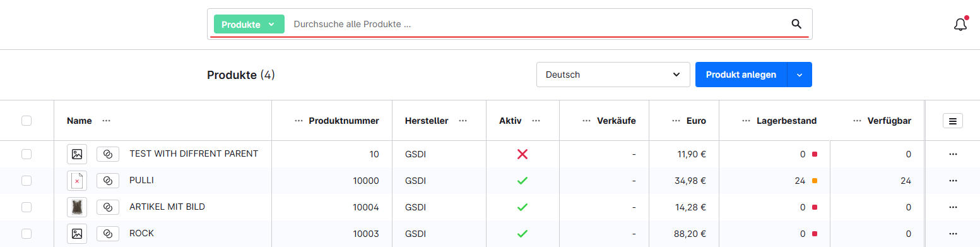Viewport: 980px width, 247px height.
Task: Click red inactive cross for product 10
Action: (x=522, y=154)
